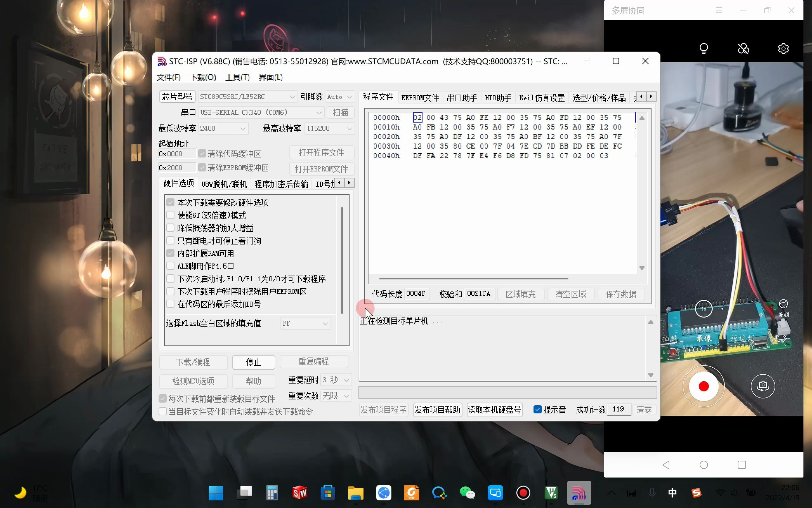Open the 最低波特率 2400 dropdown
812x508 pixels.
pos(223,128)
